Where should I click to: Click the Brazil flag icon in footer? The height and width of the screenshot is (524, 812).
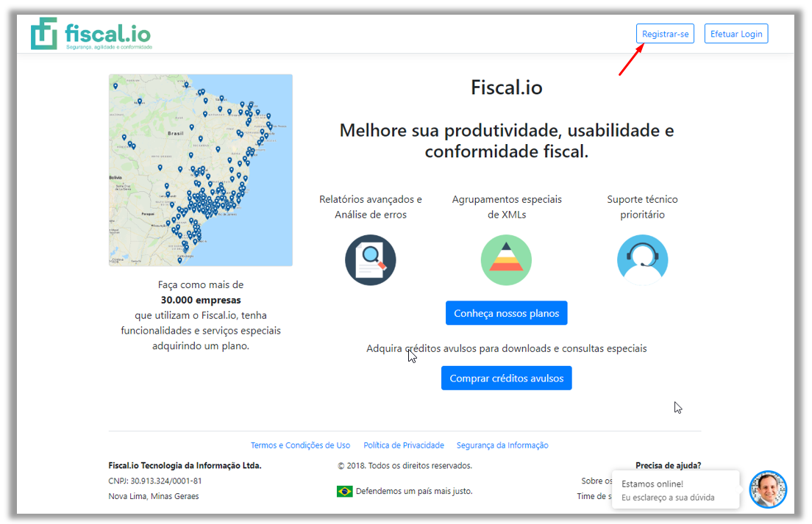tap(344, 491)
